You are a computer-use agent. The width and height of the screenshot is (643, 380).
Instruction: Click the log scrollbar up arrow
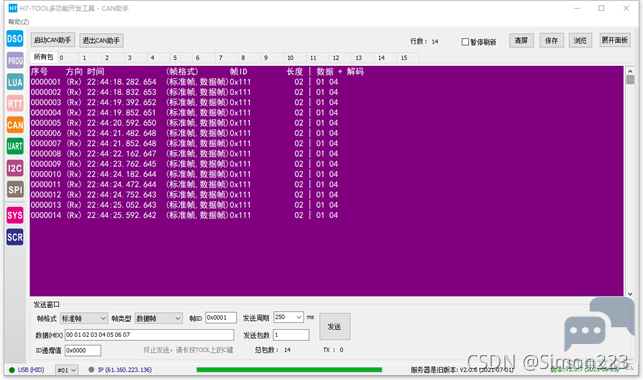coord(630,71)
